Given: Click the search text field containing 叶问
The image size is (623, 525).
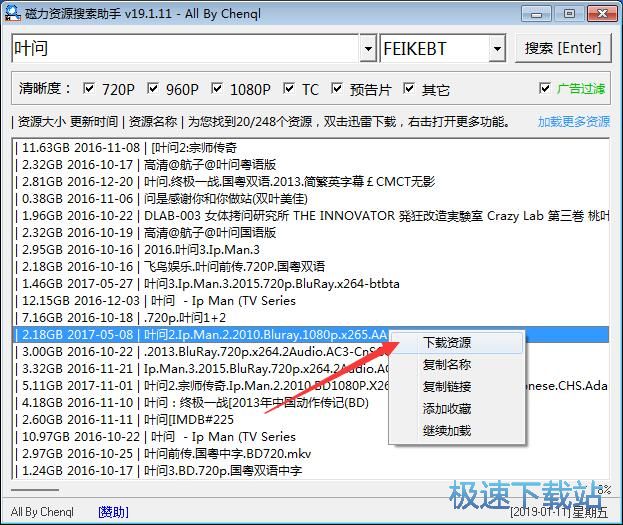Looking at the screenshot, I should pos(185,48).
